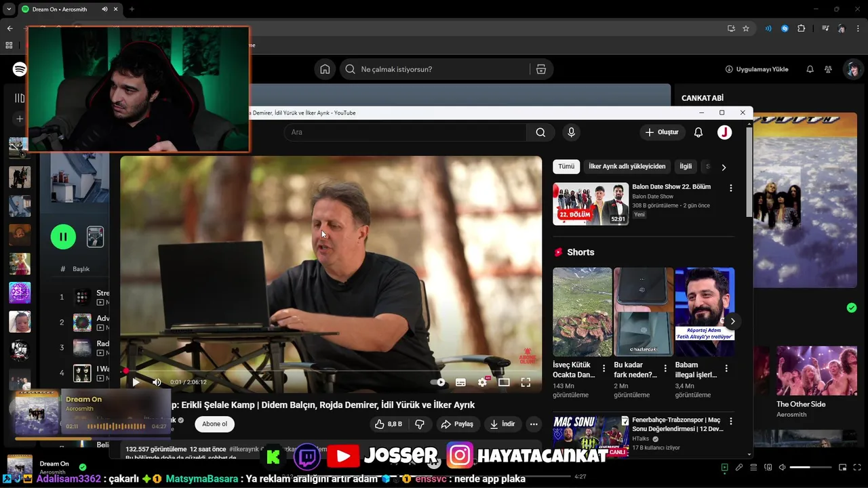The image size is (868, 488).
Task: Select the İlgili filter chip
Action: [x=686, y=167]
